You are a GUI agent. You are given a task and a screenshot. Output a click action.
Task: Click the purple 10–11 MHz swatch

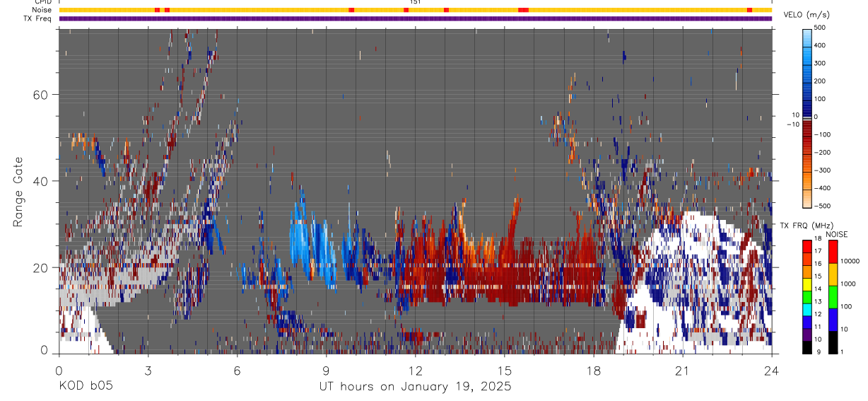807,334
